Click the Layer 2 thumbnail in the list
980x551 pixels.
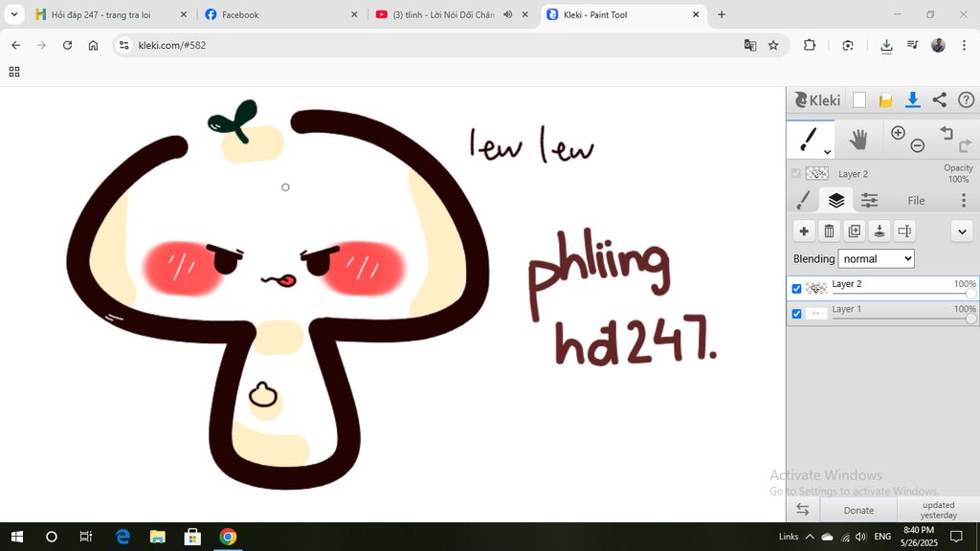[x=816, y=289]
